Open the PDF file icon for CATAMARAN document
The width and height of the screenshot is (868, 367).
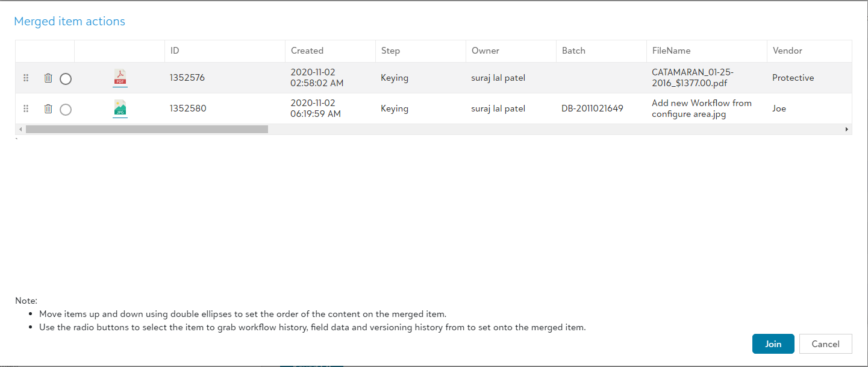(120, 78)
